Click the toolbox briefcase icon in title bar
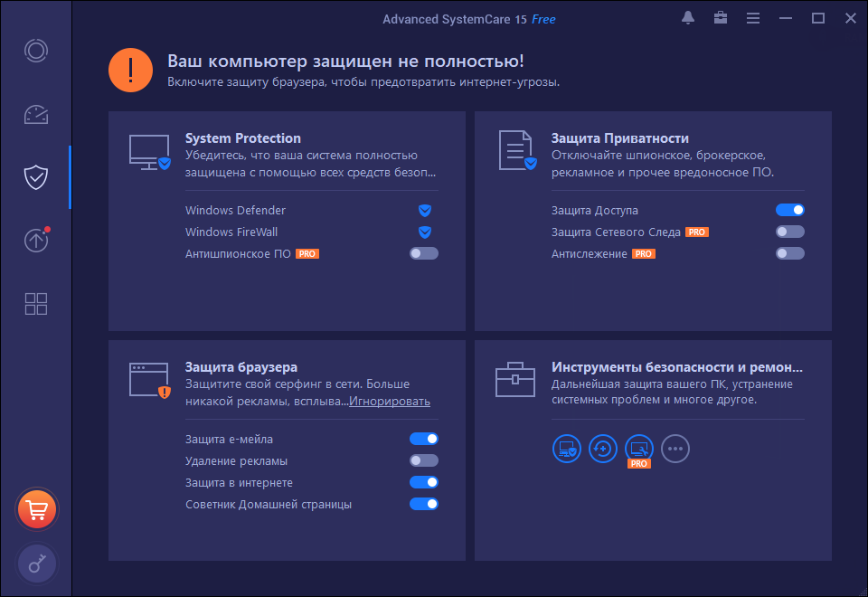Screen dimensions: 868x597 click(x=721, y=18)
